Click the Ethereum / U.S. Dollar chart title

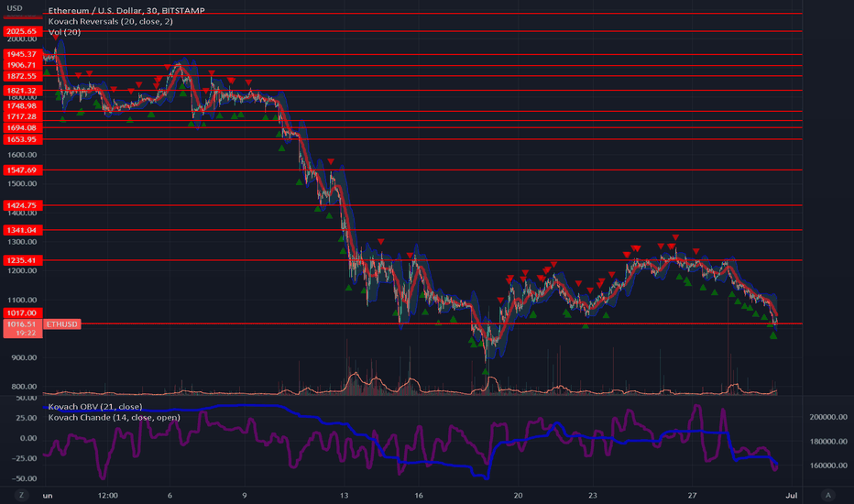point(126,10)
